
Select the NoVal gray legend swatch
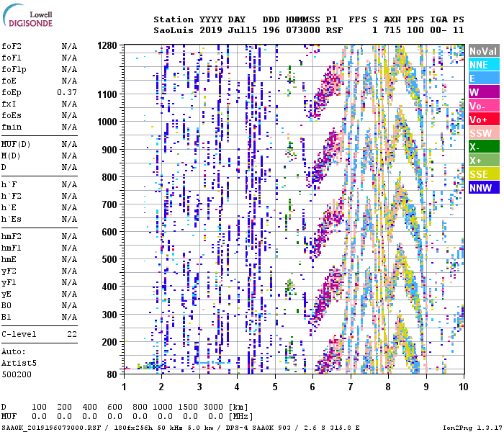(x=484, y=51)
